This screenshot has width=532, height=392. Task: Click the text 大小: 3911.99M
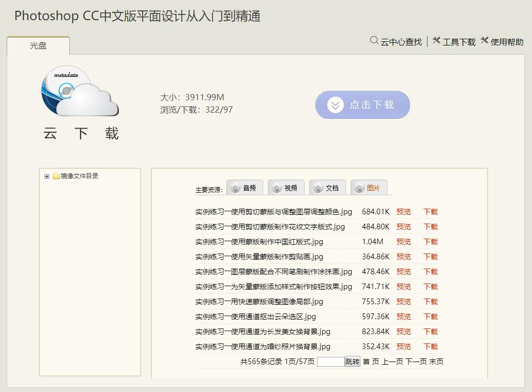[x=192, y=97]
